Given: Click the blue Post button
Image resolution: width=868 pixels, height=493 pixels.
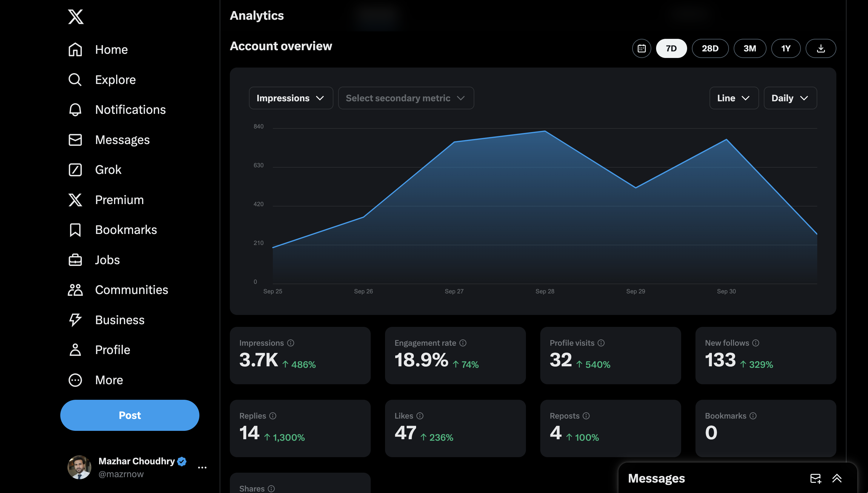Looking at the screenshot, I should 130,415.
